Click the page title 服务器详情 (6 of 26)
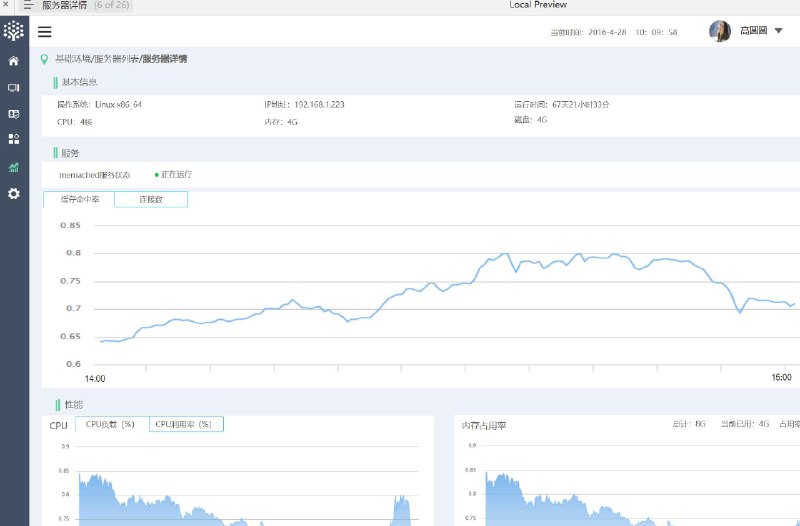This screenshot has width=800, height=526. 86,5
